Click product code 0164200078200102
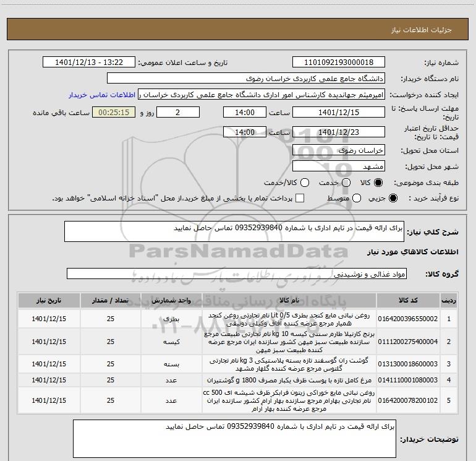Image resolution: width=476 pixels, height=461 pixels. pyautogui.click(x=408, y=400)
